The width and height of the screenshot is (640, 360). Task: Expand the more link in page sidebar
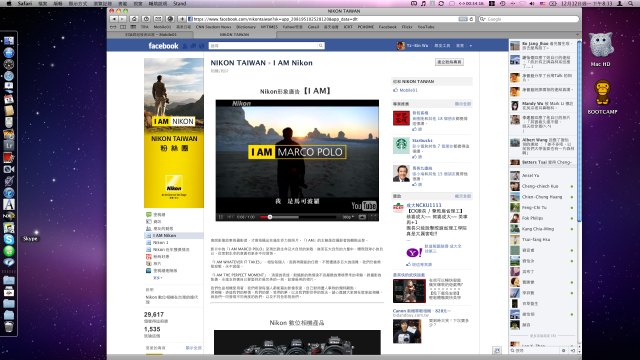[x=157, y=278]
